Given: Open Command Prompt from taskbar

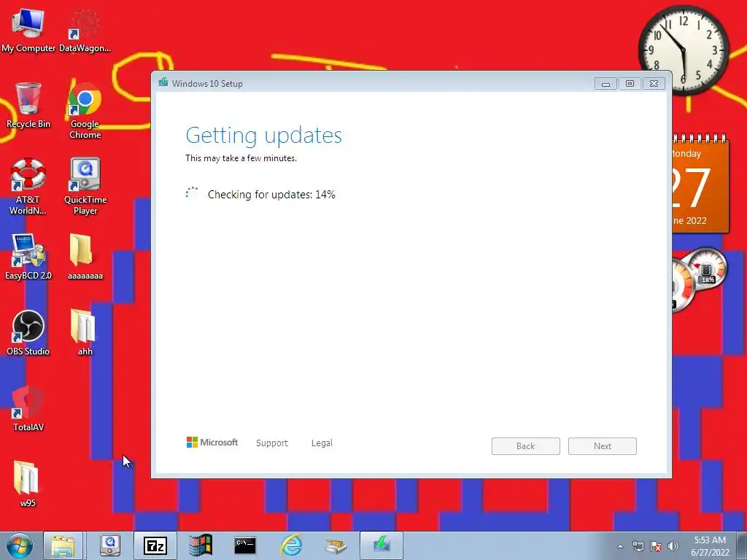Looking at the screenshot, I should click(x=245, y=545).
